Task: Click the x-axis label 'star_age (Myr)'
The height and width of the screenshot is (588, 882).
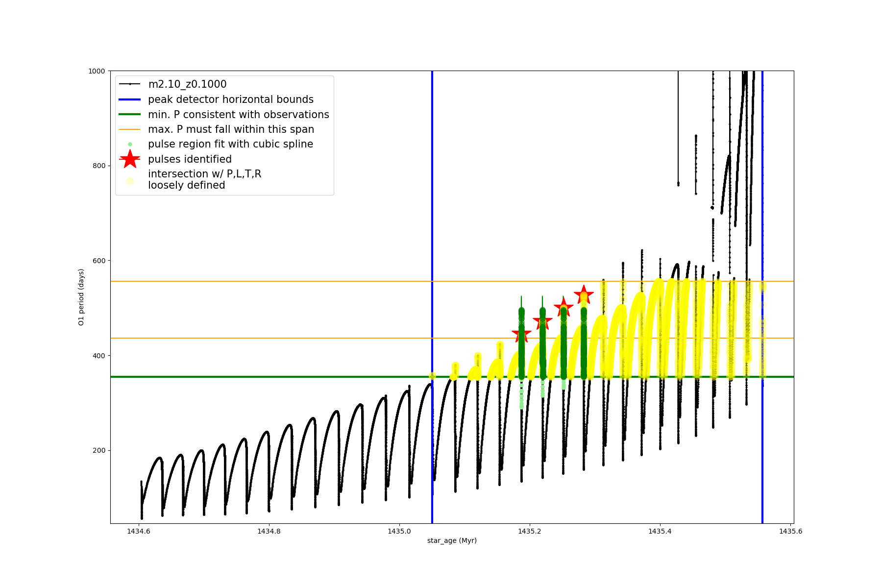Action: click(452, 540)
